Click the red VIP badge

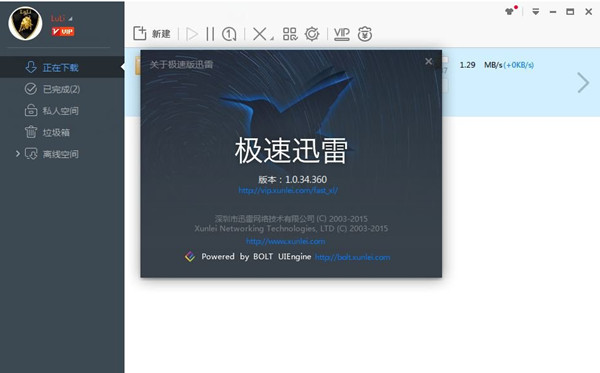pos(63,31)
